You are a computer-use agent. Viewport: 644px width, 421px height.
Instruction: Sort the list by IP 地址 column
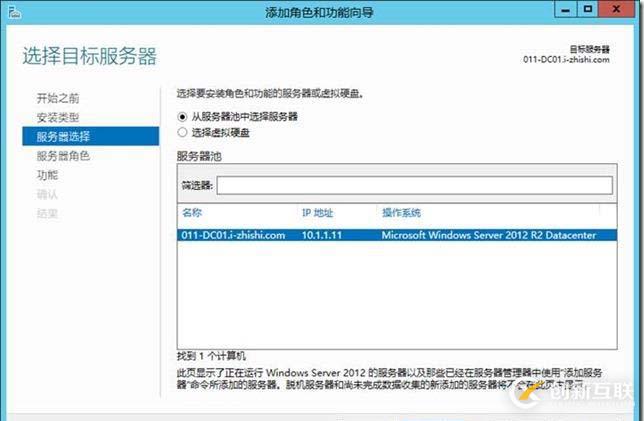317,213
